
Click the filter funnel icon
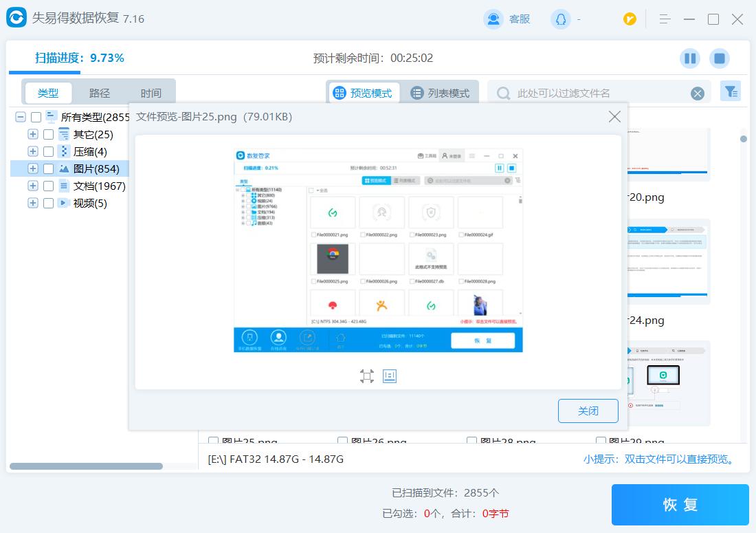[731, 91]
